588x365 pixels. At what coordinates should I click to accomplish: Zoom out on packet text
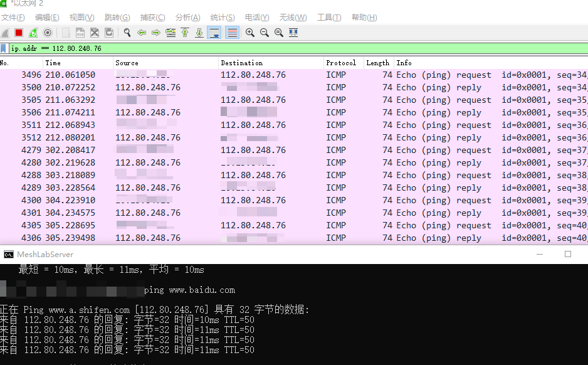click(x=265, y=33)
